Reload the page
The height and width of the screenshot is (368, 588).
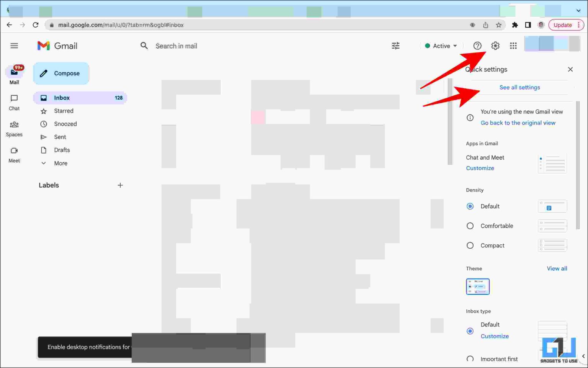[36, 25]
